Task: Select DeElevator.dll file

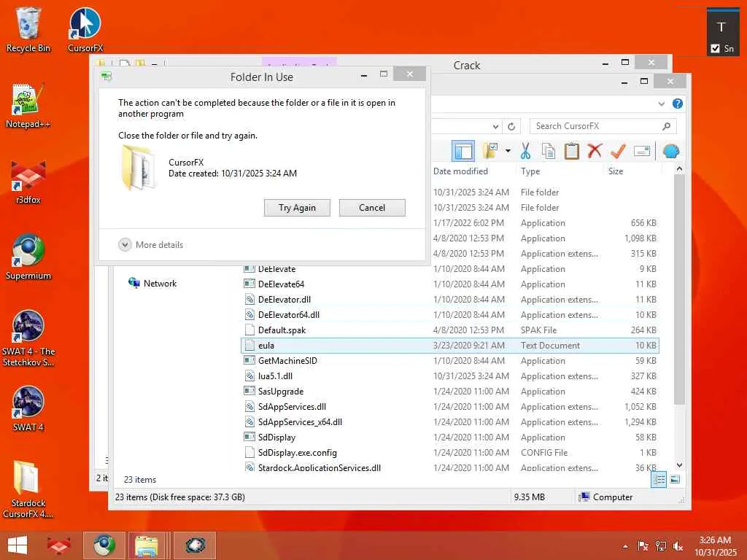Action: pyautogui.click(x=449, y=300)
